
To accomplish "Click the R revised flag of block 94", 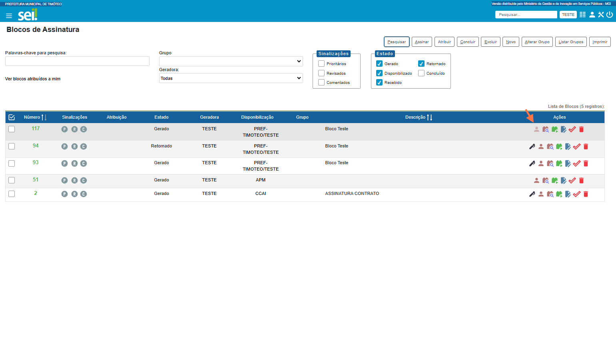I will pyautogui.click(x=74, y=147).
